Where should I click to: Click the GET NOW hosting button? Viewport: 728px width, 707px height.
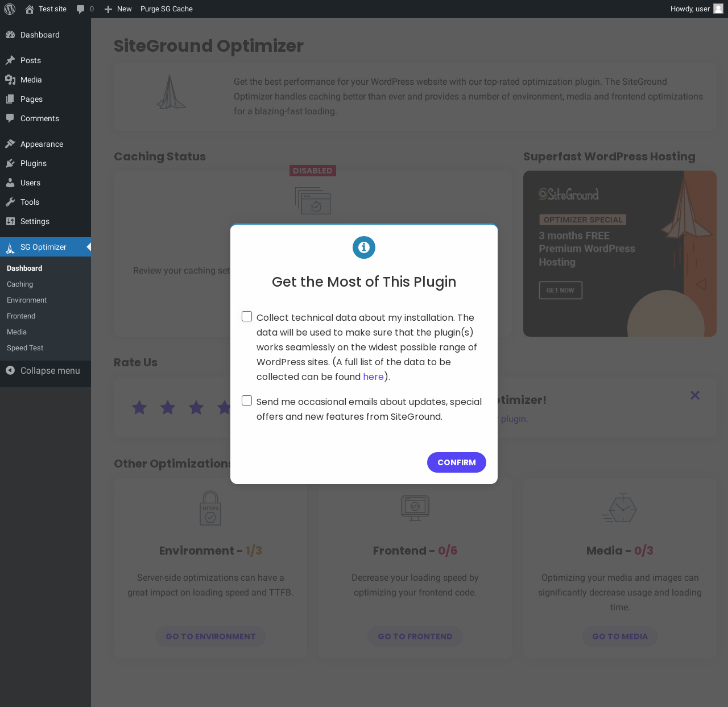pyautogui.click(x=561, y=290)
